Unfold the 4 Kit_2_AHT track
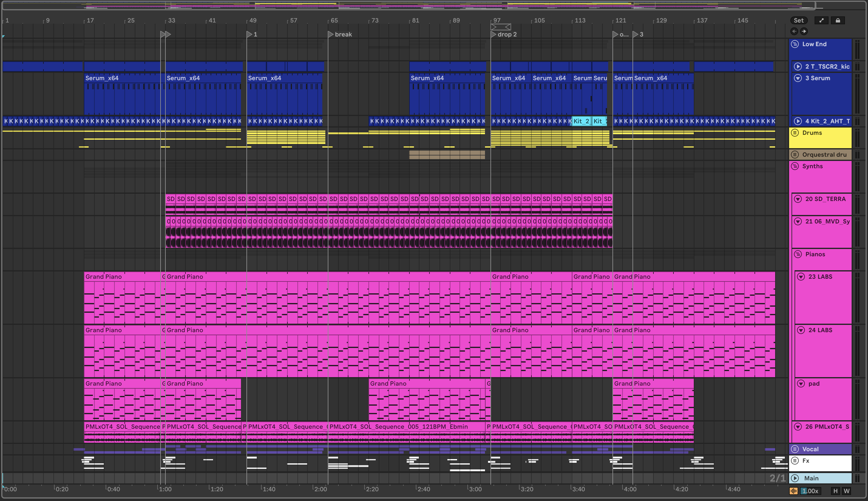Viewport: 868px width, 501px height. (x=798, y=121)
